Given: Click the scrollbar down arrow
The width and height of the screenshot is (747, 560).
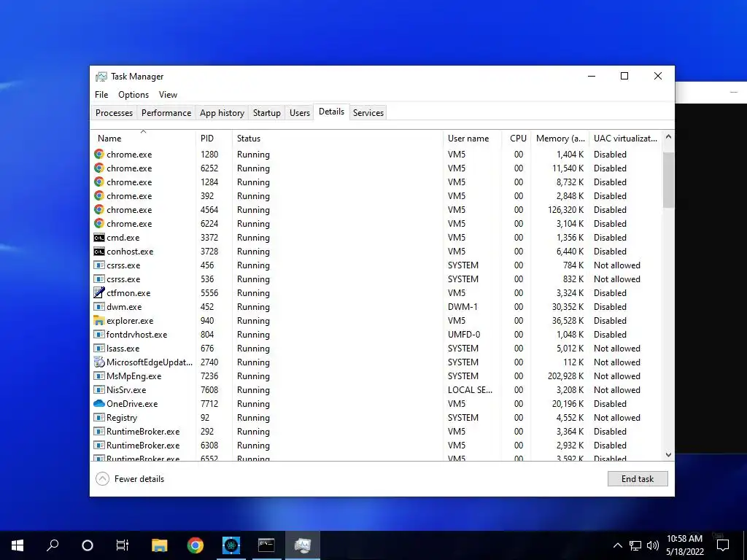Looking at the screenshot, I should click(x=668, y=454).
